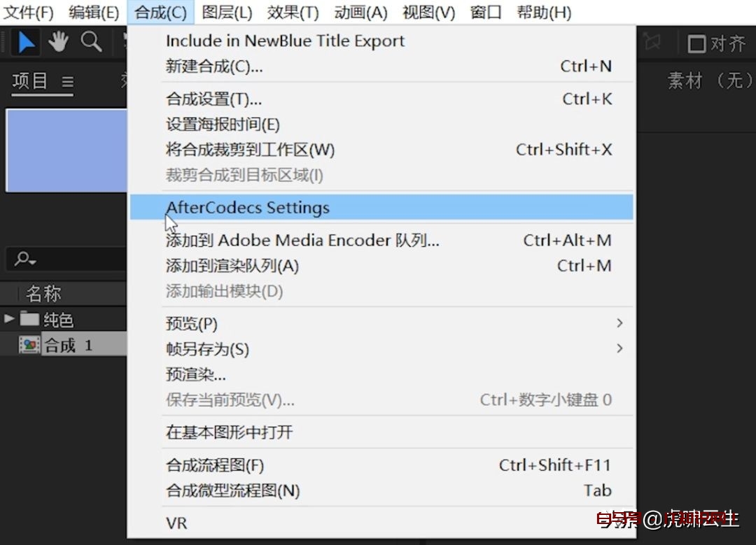Open 合成设置(T)... from the menu
Viewport: 756px width, 545px height.
pos(381,99)
